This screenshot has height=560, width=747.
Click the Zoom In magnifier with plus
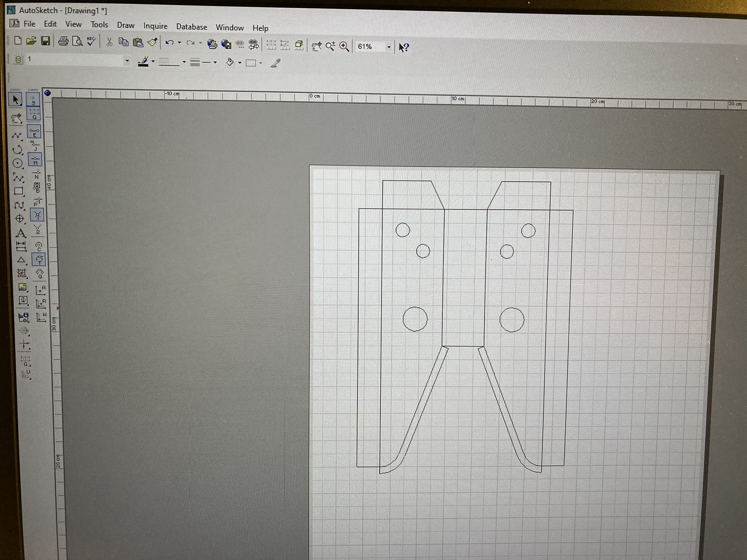[344, 46]
